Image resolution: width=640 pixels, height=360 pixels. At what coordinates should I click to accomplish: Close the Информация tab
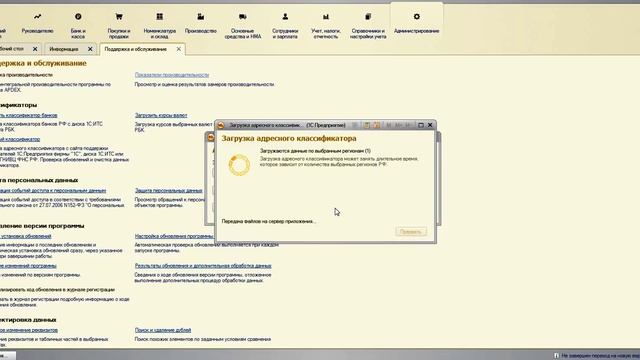[90, 49]
